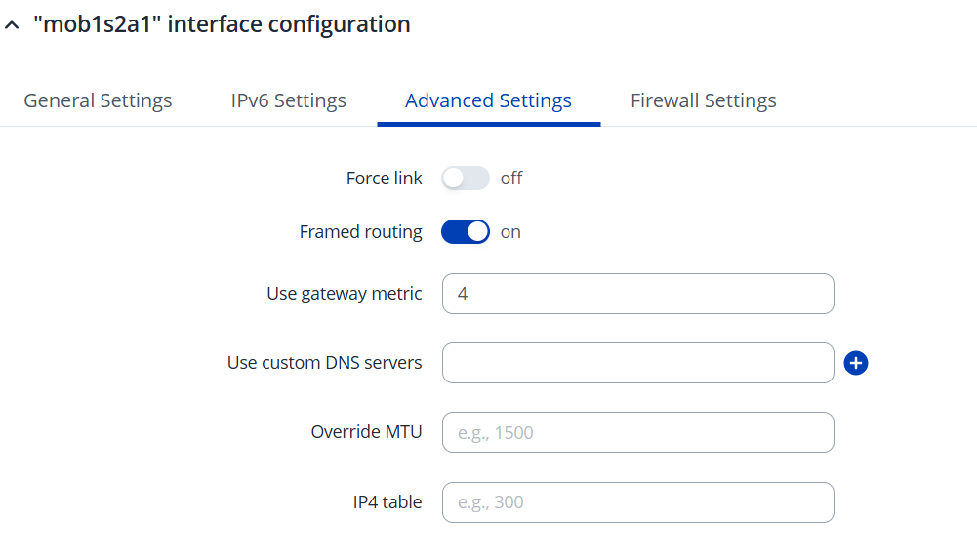977x560 pixels.
Task: Click the "off" status text beside Force link
Action: [x=511, y=179]
